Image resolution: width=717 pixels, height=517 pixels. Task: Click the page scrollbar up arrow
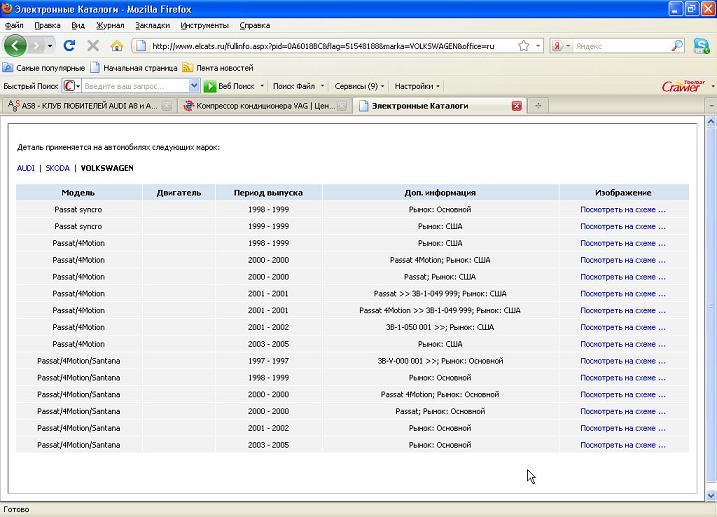pos(711,122)
